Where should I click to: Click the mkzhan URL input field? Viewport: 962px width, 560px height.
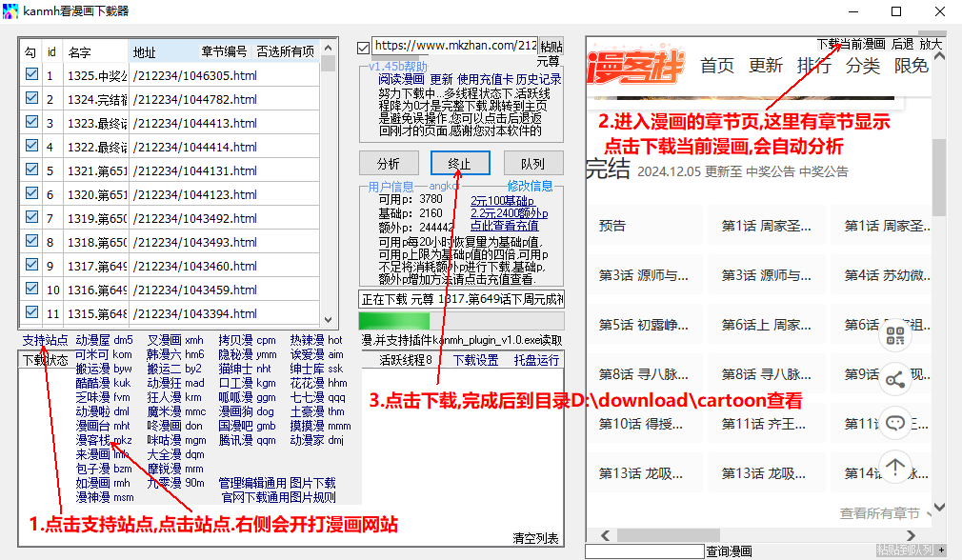click(454, 46)
